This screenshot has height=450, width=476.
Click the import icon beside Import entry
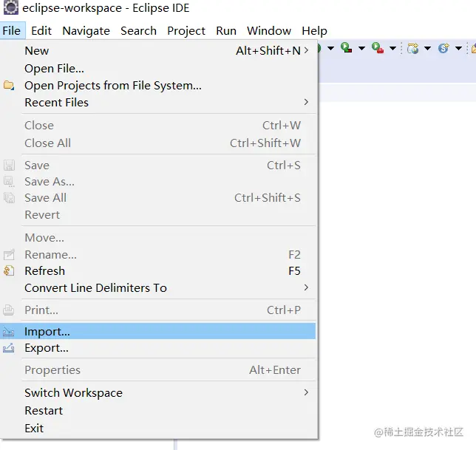click(9, 332)
